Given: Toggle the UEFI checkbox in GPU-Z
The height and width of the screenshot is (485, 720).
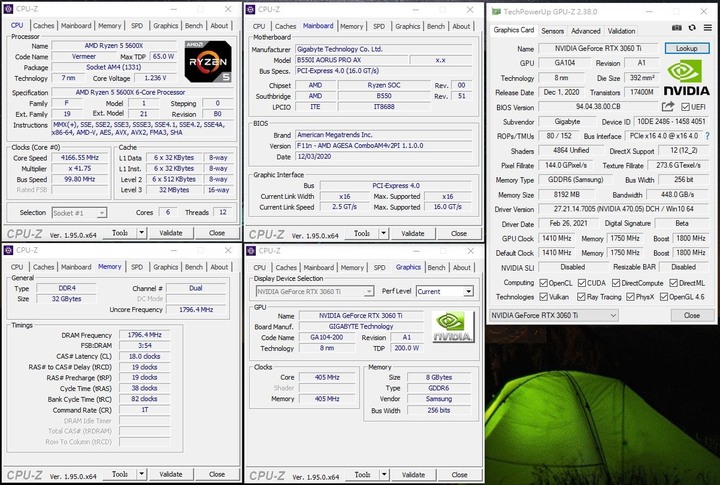Looking at the screenshot, I should click(685, 107).
